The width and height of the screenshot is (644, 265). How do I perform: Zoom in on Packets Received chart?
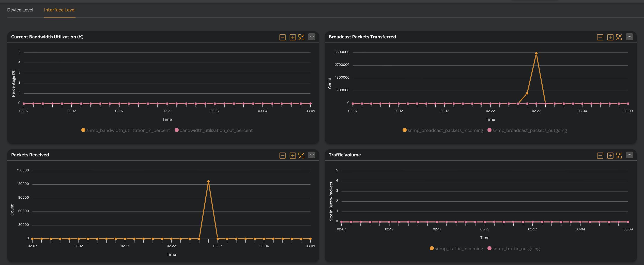coord(292,155)
